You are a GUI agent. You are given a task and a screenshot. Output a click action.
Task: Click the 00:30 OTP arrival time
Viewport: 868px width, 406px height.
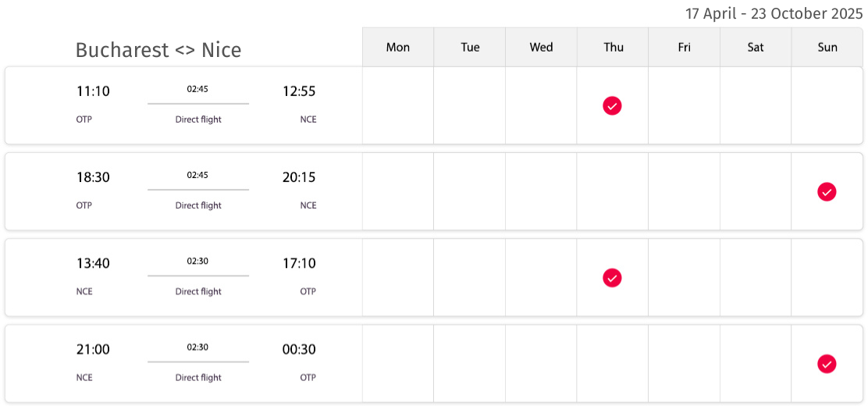[x=299, y=350]
